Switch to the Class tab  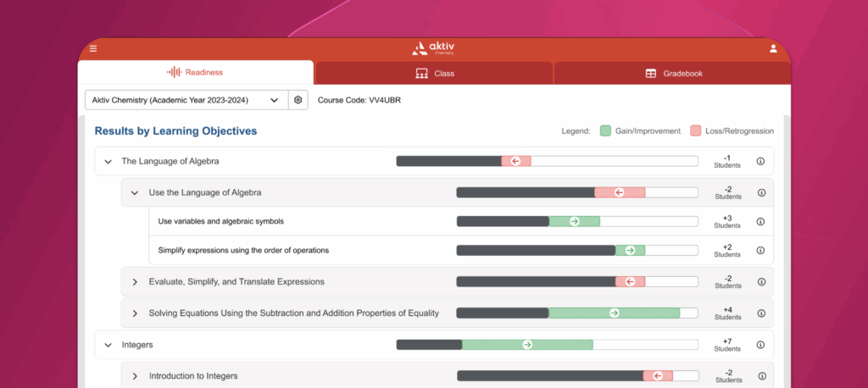point(434,74)
